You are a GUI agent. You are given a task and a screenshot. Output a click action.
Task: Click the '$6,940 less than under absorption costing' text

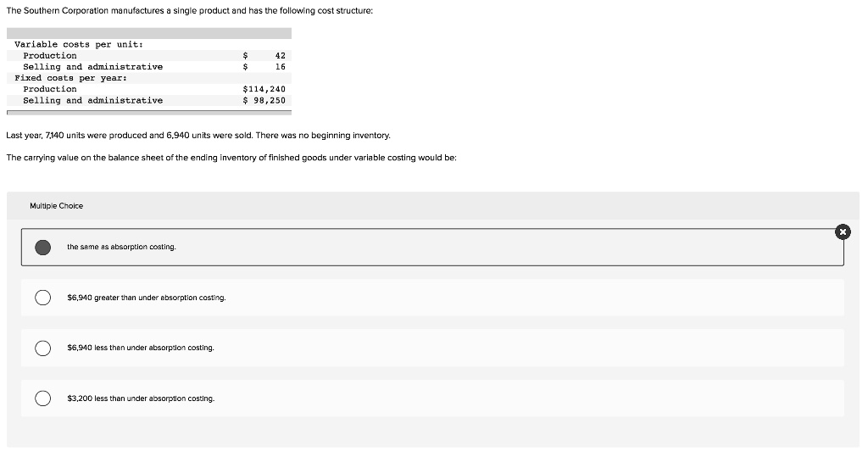click(140, 348)
